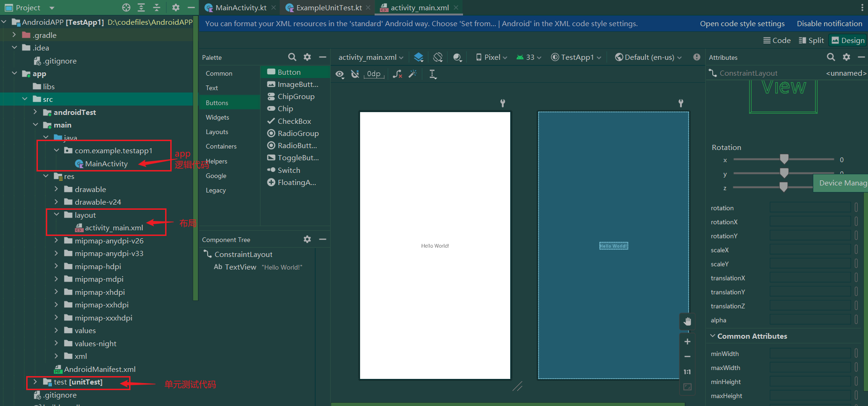Switch to Design view mode
This screenshot has width=868, height=406.
coord(848,40)
